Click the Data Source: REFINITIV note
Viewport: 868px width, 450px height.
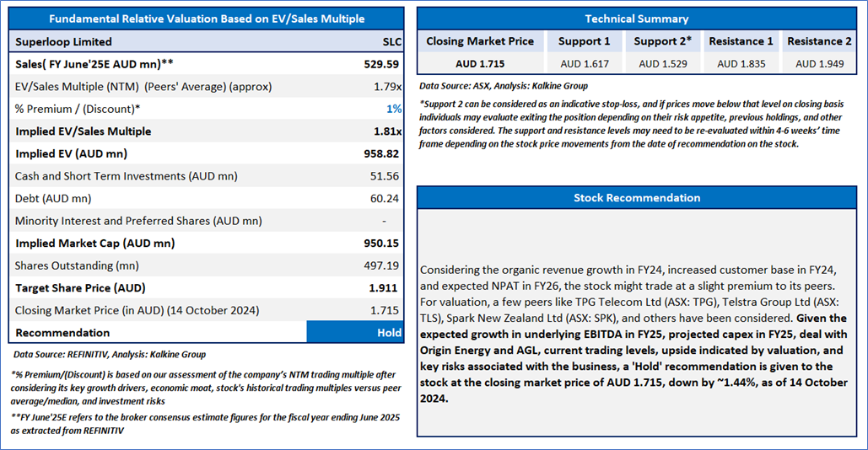[110, 355]
